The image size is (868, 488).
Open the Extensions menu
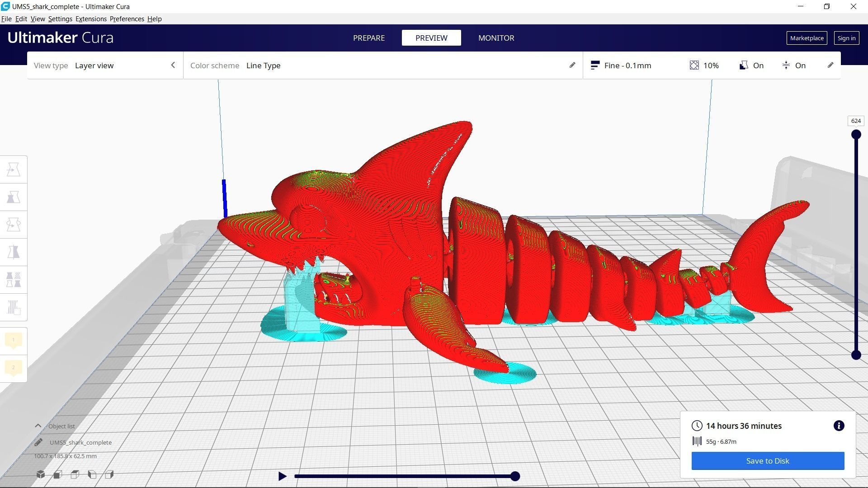tap(91, 19)
